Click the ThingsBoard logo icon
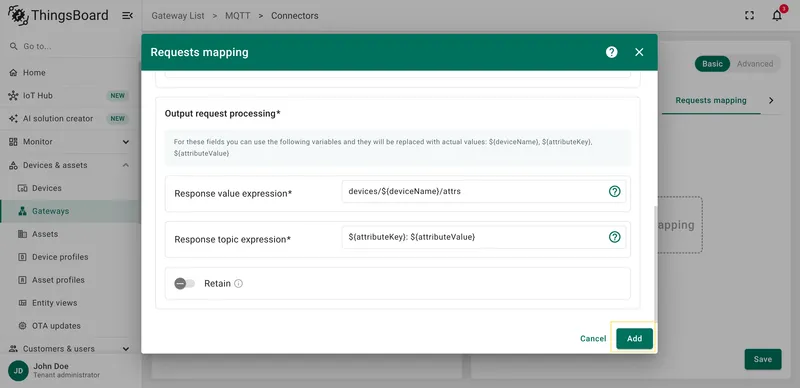The width and height of the screenshot is (800, 388). pos(18,16)
